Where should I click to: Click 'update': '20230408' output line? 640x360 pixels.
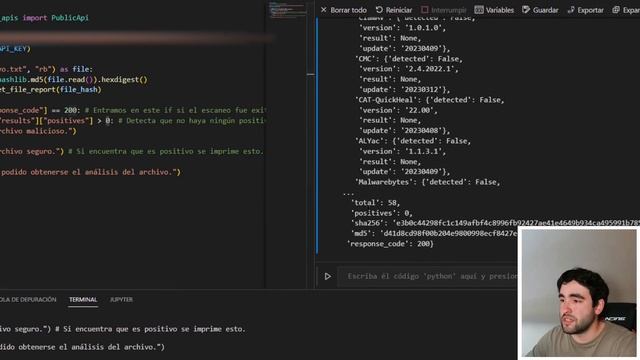(x=404, y=131)
